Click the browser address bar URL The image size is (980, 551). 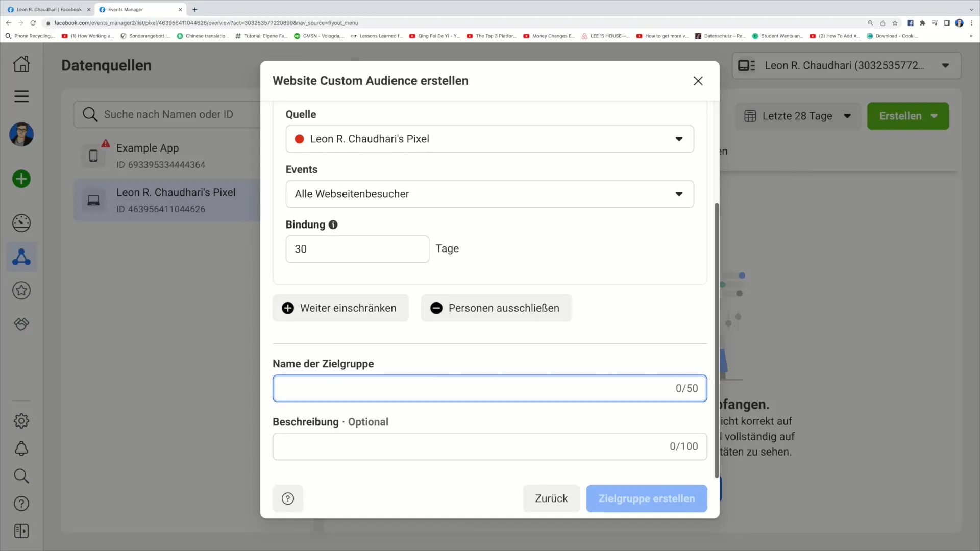206,23
